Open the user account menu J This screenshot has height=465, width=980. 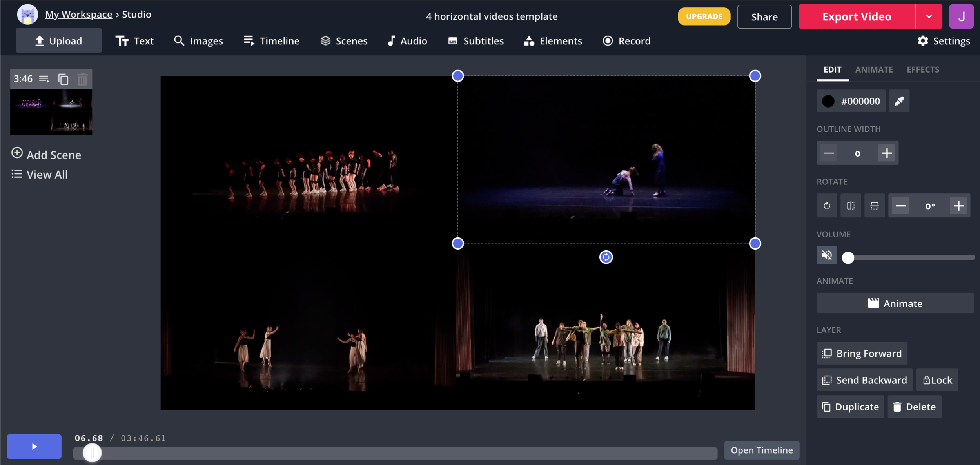pyautogui.click(x=961, y=16)
